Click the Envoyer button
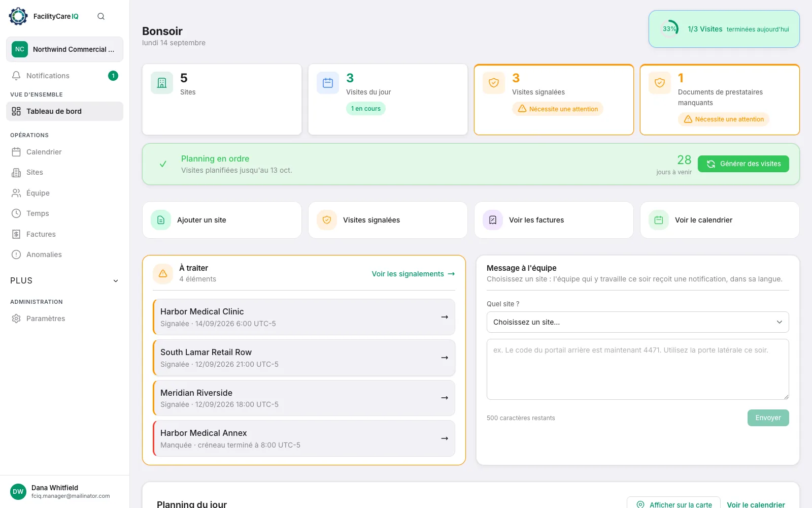Image resolution: width=812 pixels, height=508 pixels. pos(768,418)
